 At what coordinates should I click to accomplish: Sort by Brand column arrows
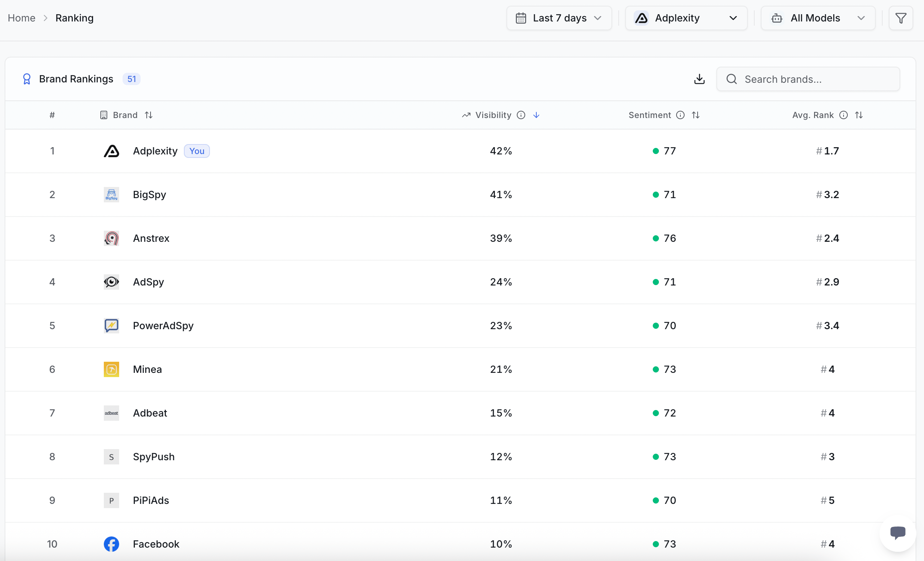(149, 115)
